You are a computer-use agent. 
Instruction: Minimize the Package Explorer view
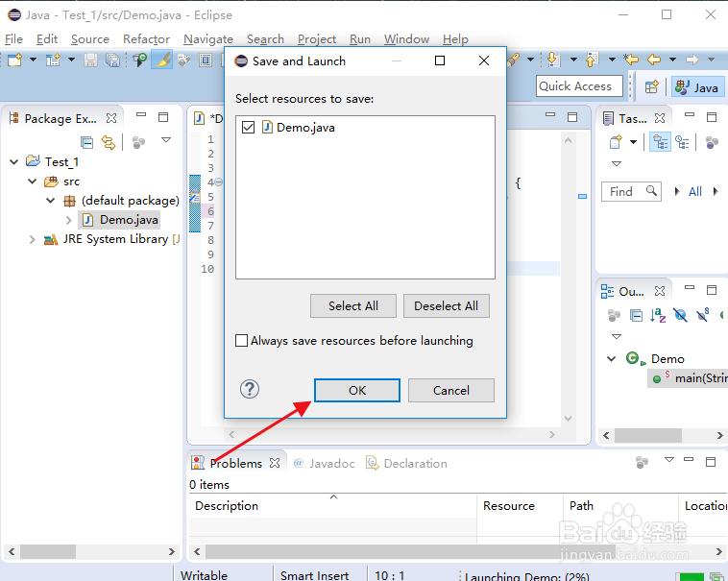(x=141, y=114)
